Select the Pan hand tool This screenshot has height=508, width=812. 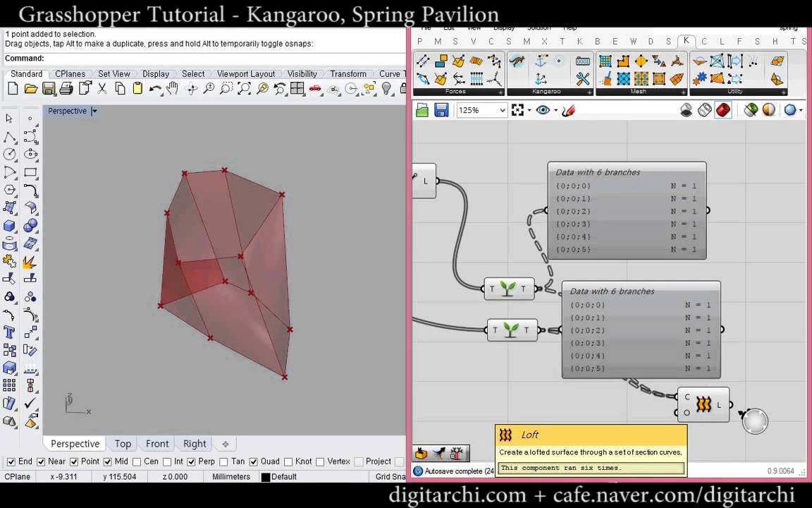173,89
